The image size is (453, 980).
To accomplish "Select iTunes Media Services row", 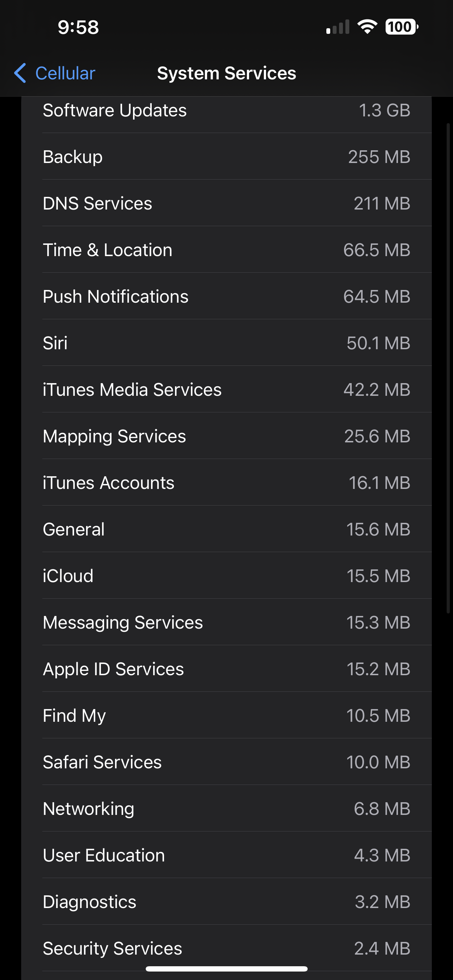I will [226, 389].
